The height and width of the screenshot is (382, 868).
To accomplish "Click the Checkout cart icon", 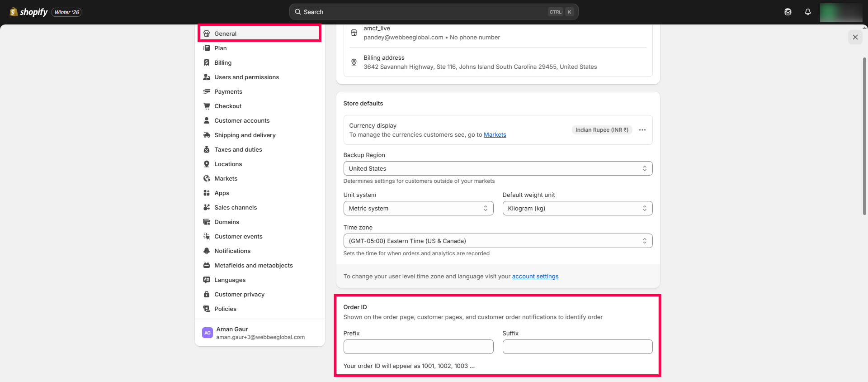I will click(x=207, y=106).
